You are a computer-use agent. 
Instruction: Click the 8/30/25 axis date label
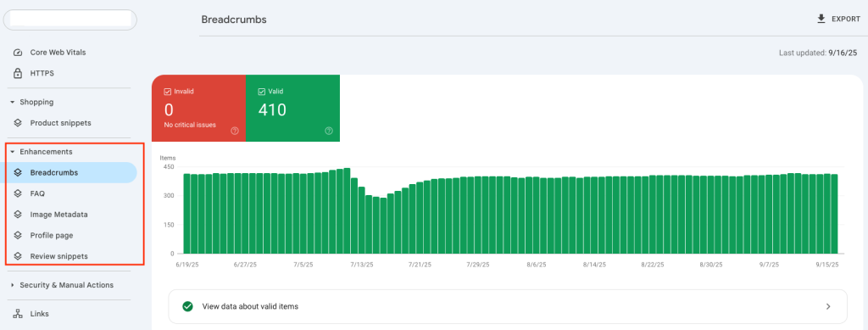(711, 265)
